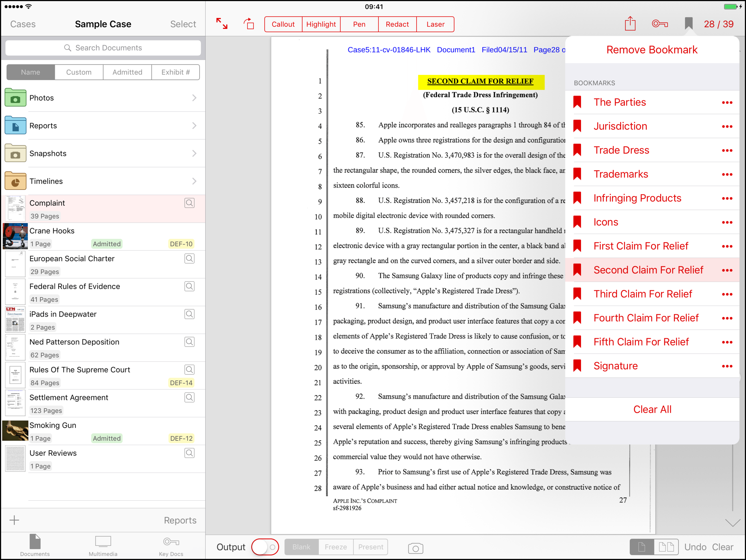Open options dots for Icons bookmark
746x560 pixels.
coord(727,222)
